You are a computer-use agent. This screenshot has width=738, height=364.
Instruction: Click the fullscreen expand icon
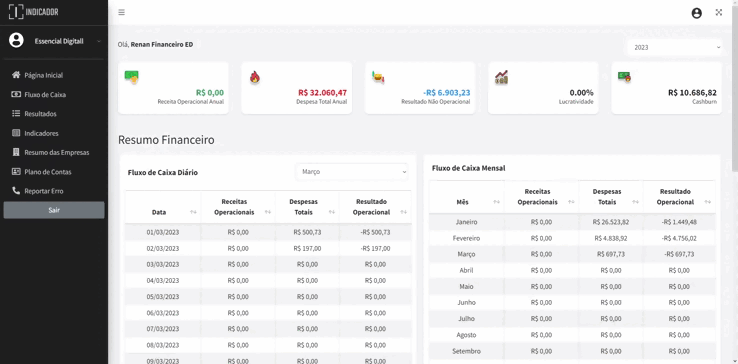[719, 13]
